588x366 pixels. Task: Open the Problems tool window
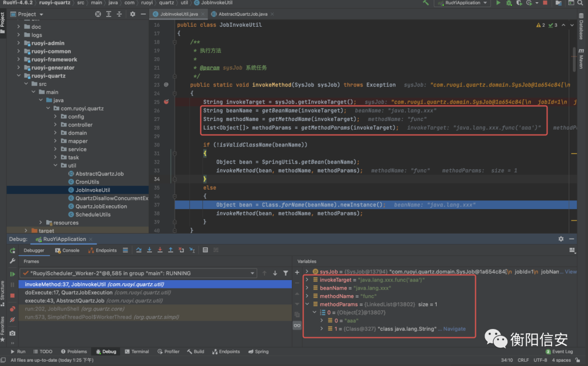74,352
